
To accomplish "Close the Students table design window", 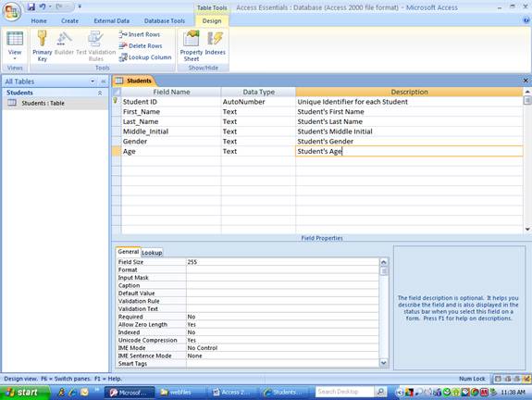I will pyautogui.click(x=526, y=81).
